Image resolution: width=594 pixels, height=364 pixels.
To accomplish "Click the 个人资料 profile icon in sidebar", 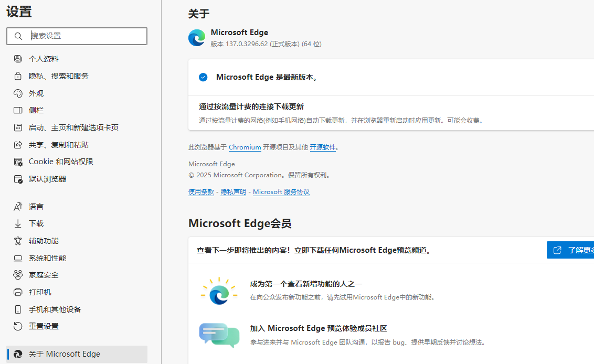I will pyautogui.click(x=18, y=59).
